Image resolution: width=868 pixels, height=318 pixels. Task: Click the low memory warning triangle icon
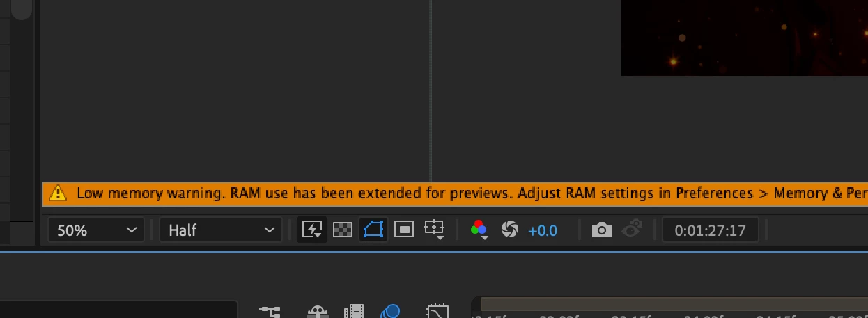tap(58, 193)
